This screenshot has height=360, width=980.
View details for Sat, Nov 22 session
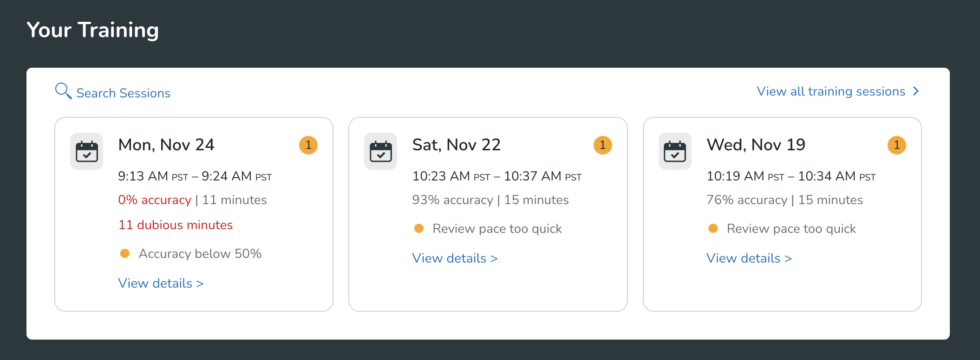(x=455, y=258)
